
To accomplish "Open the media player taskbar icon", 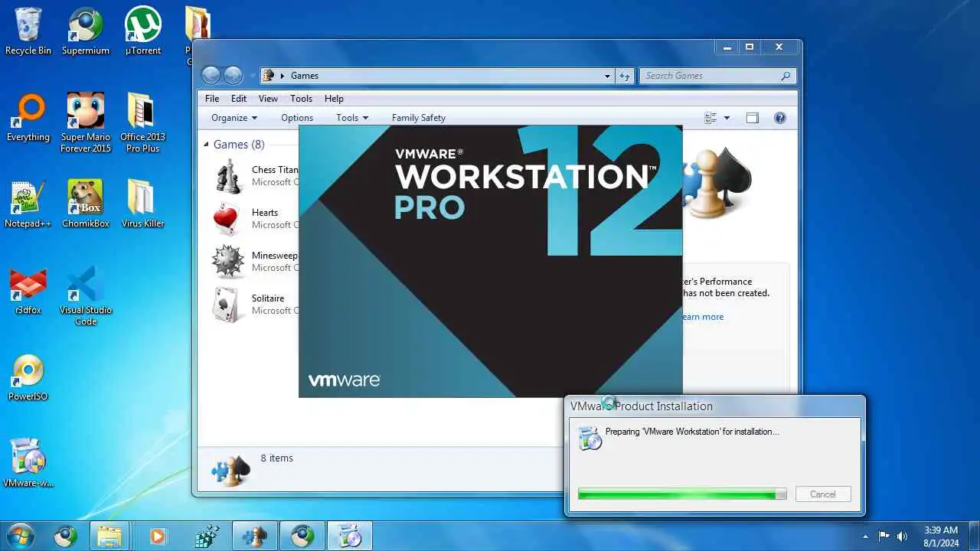I will tap(158, 536).
